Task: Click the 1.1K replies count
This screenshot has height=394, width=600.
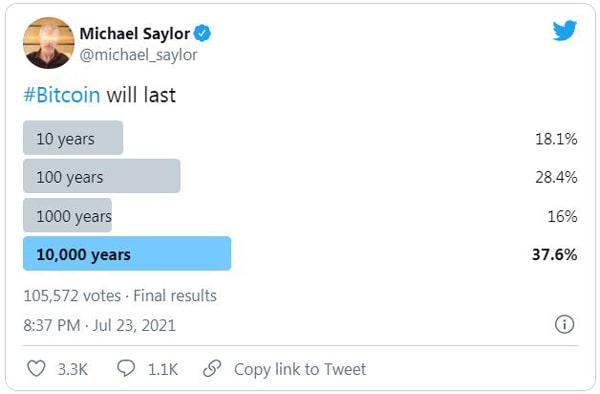Action: 163,370
